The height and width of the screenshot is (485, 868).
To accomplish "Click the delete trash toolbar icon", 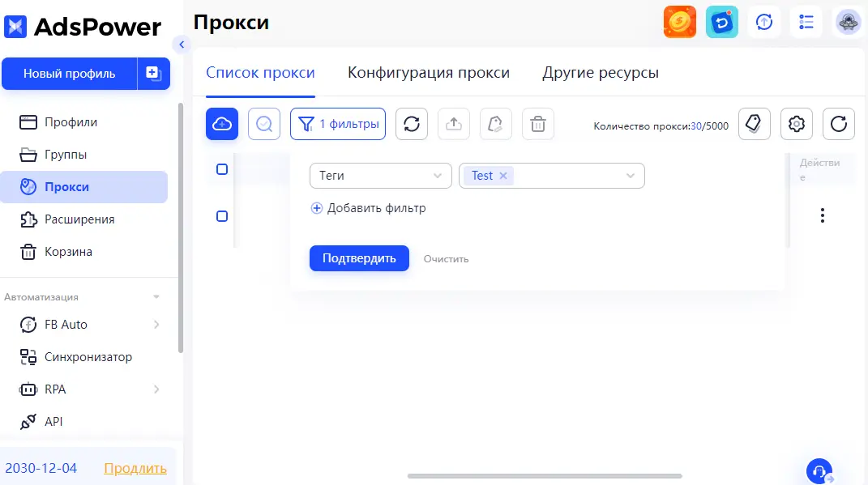I will coord(537,124).
